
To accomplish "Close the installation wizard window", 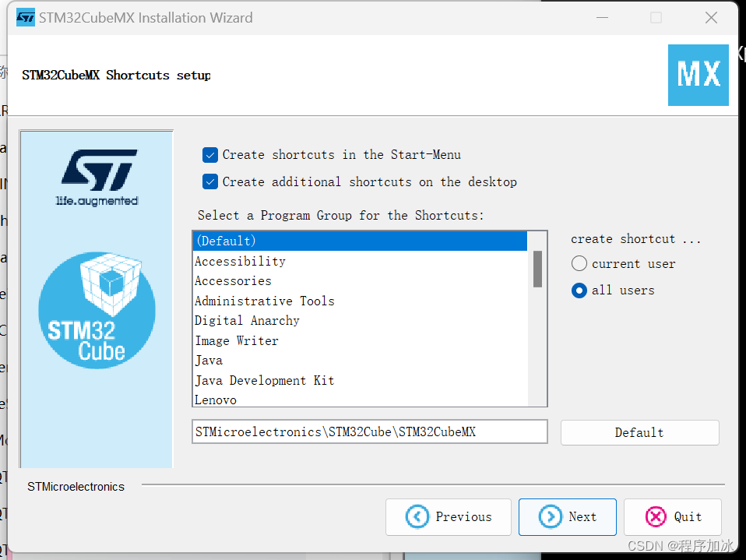I will (711, 18).
